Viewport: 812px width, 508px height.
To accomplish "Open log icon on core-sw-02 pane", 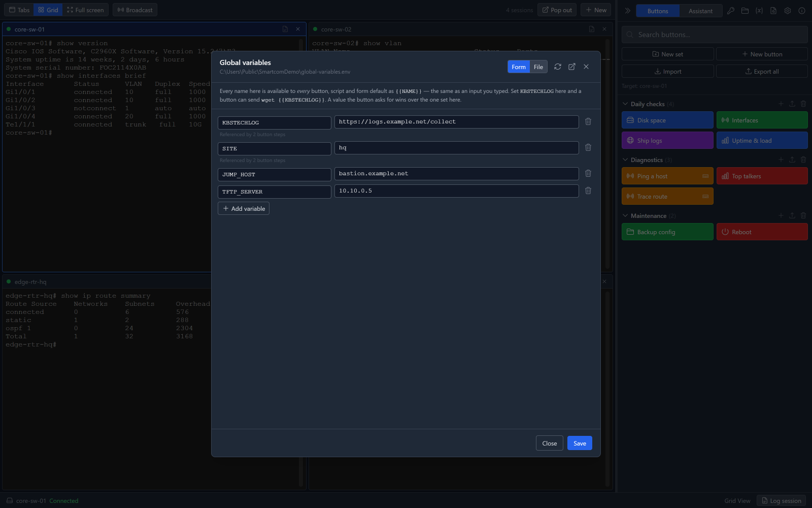I will point(592,29).
